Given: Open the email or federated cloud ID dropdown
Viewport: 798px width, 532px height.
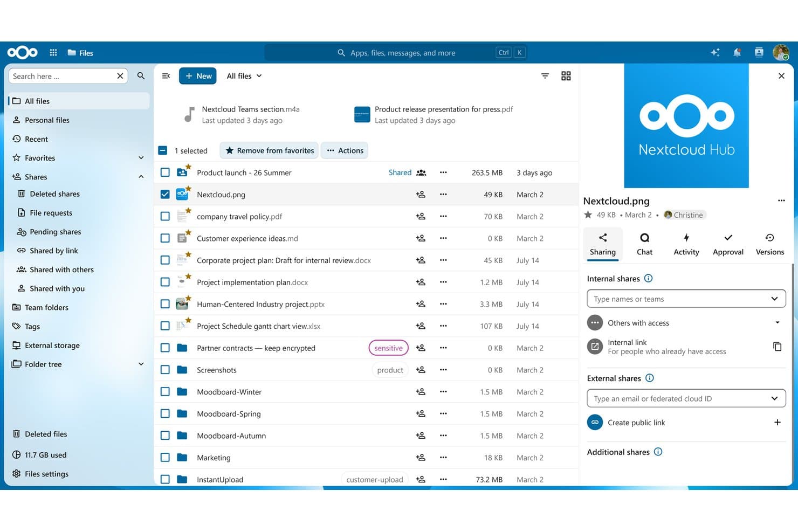Looking at the screenshot, I should click(686, 398).
